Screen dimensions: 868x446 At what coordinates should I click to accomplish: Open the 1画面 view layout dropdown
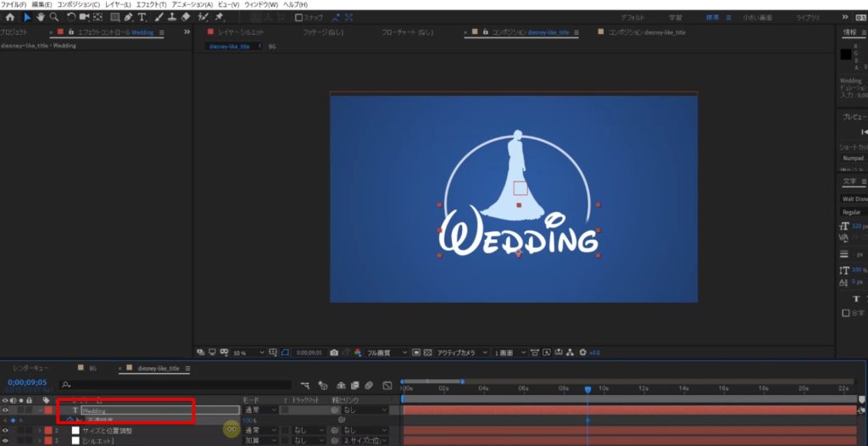[x=509, y=353]
